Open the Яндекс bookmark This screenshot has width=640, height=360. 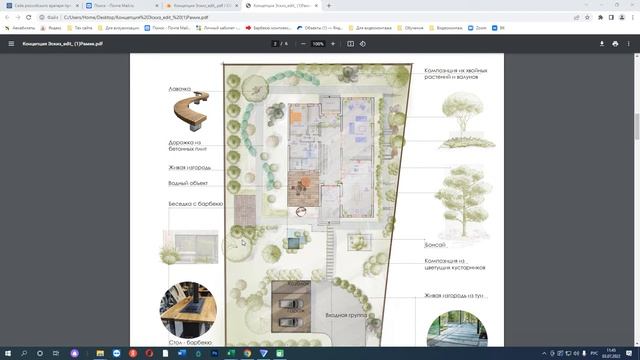click(x=51, y=28)
